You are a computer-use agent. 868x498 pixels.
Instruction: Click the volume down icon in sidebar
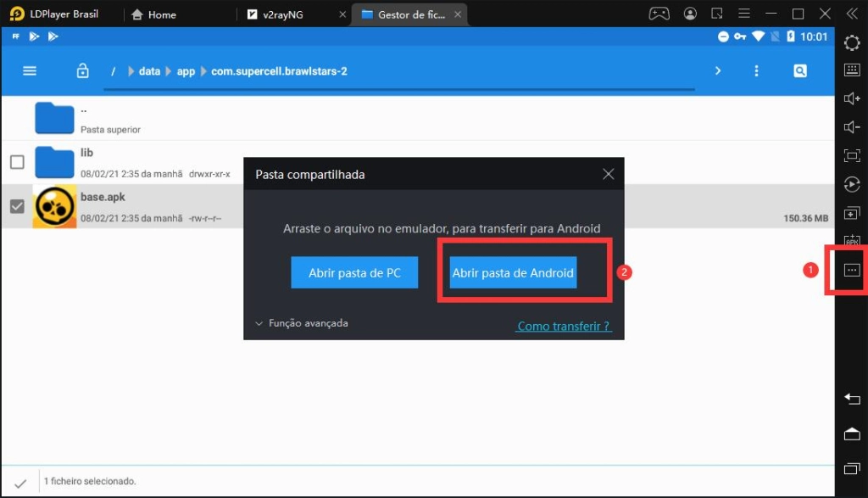click(852, 127)
